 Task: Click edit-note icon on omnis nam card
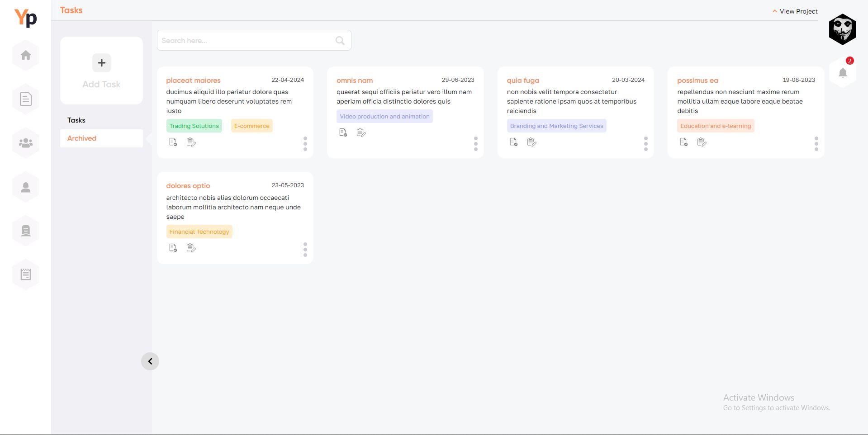[361, 132]
